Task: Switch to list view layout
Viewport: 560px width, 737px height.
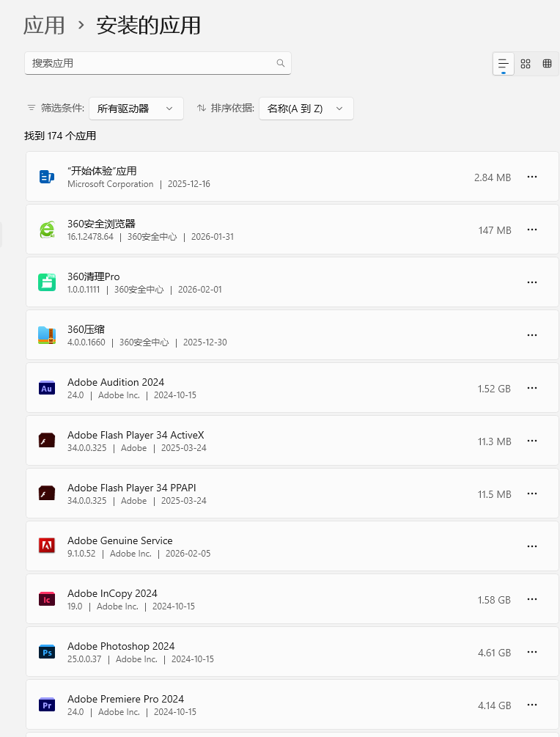Action: [x=504, y=64]
